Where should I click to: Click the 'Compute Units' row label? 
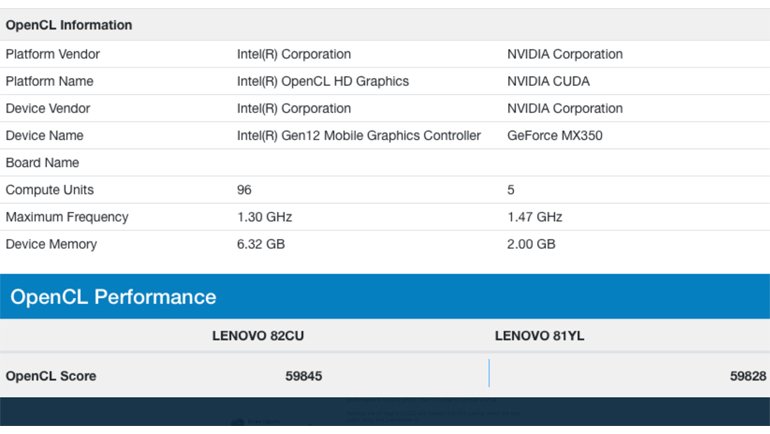coord(49,190)
